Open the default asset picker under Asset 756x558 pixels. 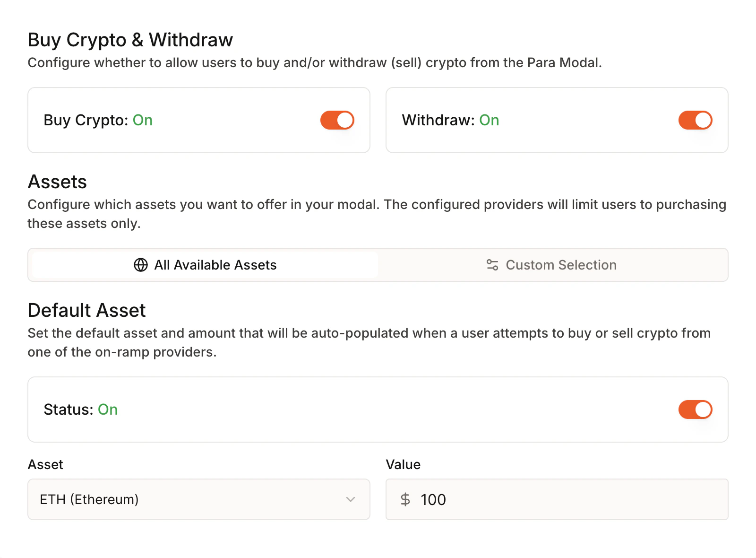(198, 499)
